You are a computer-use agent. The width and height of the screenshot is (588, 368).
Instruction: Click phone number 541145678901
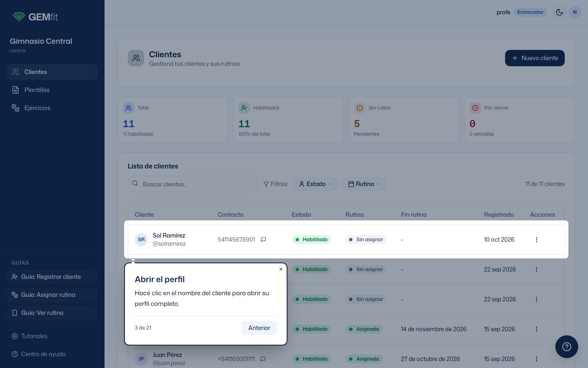coord(236,240)
